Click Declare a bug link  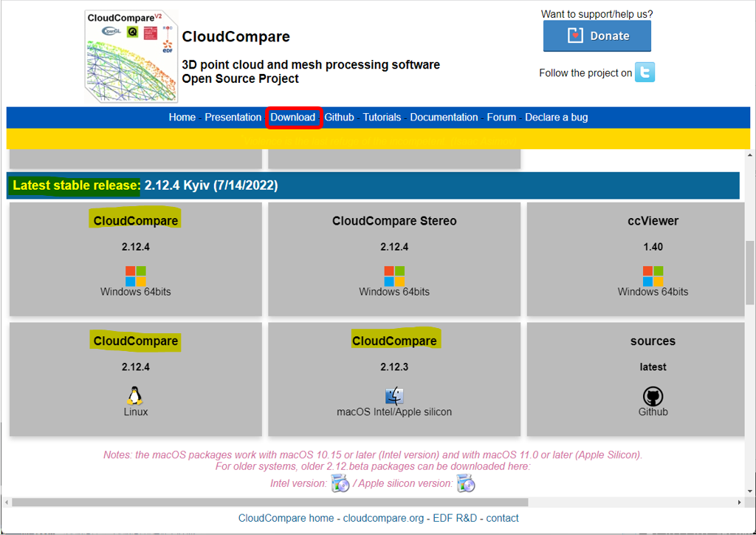556,117
